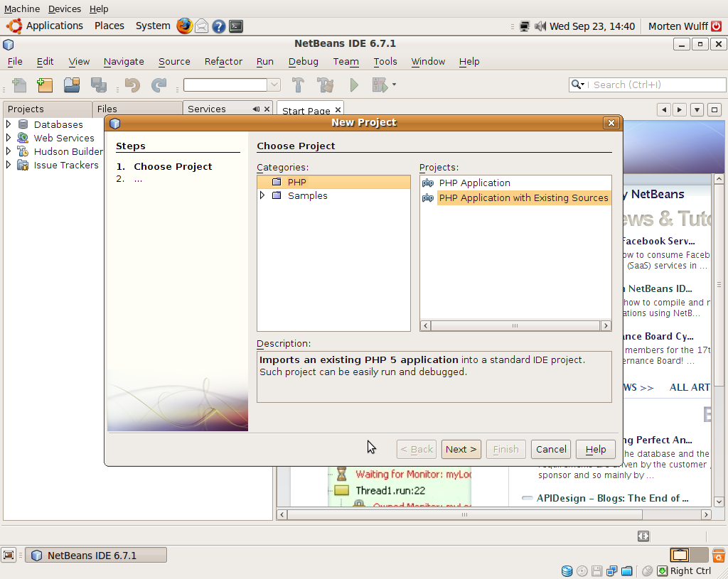This screenshot has height=579, width=728.
Task: Click the blue Help question mark icon
Action: tap(219, 26)
